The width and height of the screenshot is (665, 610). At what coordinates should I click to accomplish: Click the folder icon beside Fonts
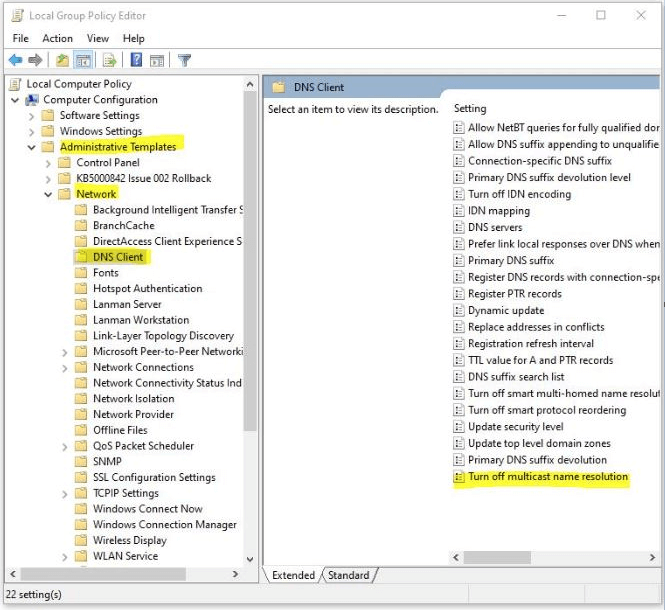(81, 273)
